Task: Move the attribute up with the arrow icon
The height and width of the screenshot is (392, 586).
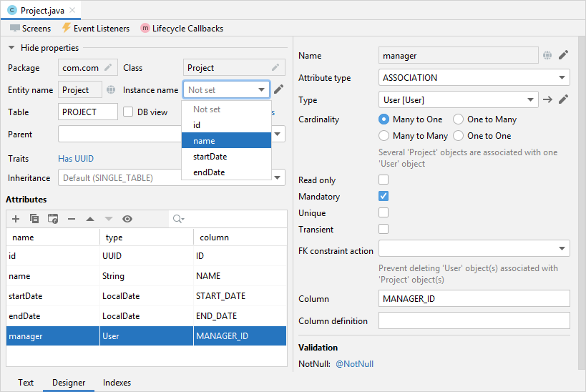Action: pyautogui.click(x=90, y=219)
